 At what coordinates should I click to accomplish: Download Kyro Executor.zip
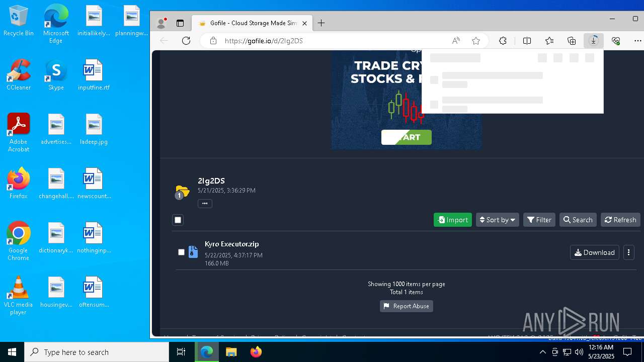pos(594,252)
